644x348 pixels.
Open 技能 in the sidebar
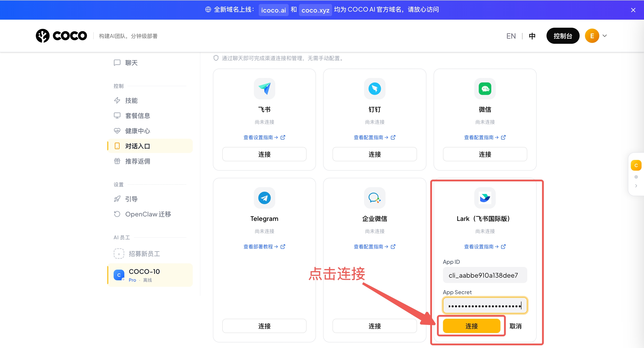pos(150,100)
